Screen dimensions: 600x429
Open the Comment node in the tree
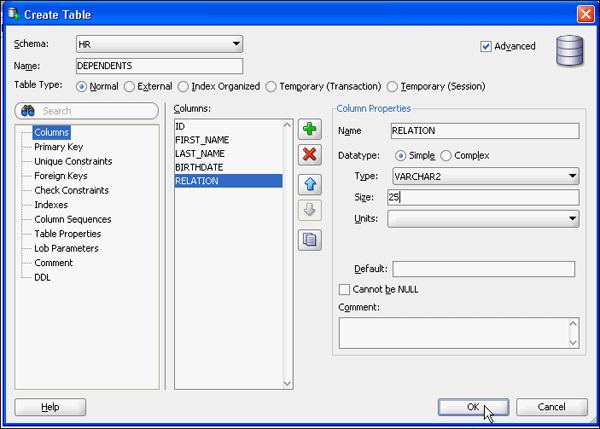[54, 263]
